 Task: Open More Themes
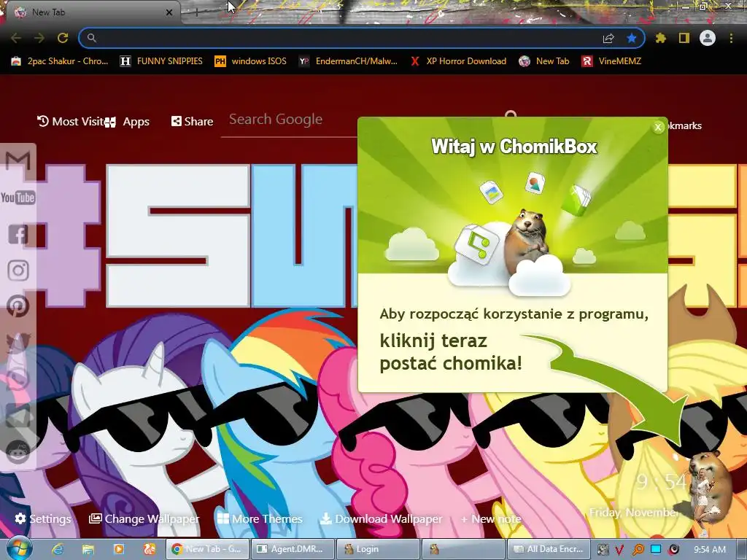pos(260,518)
